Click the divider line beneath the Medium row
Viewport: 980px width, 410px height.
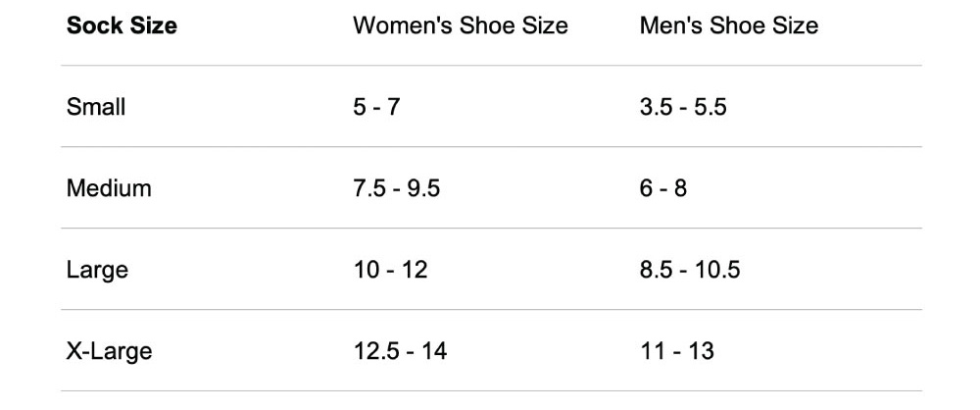(490, 229)
